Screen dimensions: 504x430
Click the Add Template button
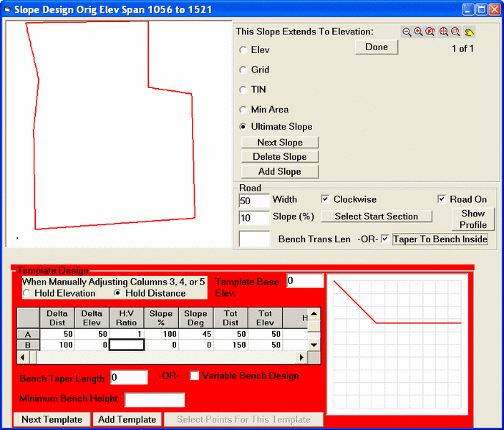coord(127,419)
